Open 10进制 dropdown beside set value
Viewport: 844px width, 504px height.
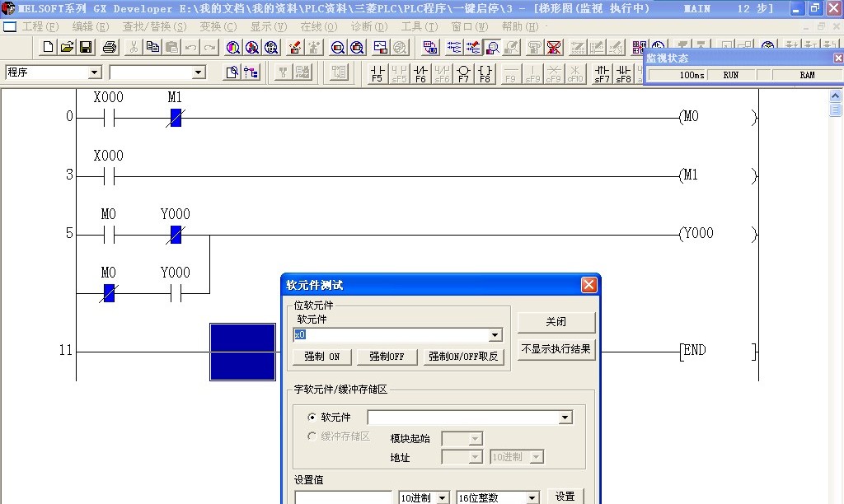pyautogui.click(x=442, y=497)
